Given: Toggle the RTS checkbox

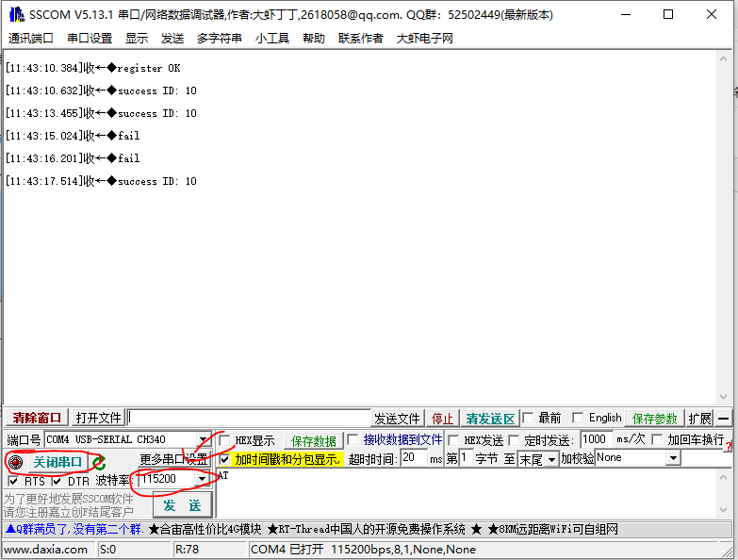Looking at the screenshot, I should [13, 481].
